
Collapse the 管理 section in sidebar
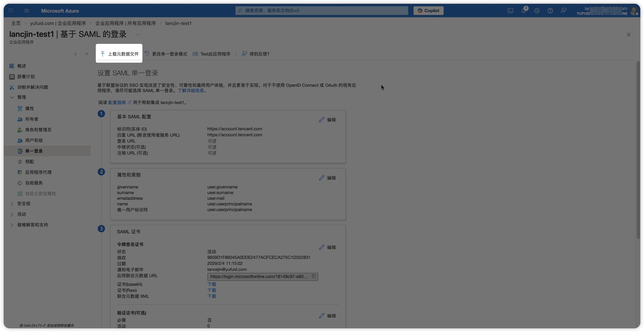(12, 97)
